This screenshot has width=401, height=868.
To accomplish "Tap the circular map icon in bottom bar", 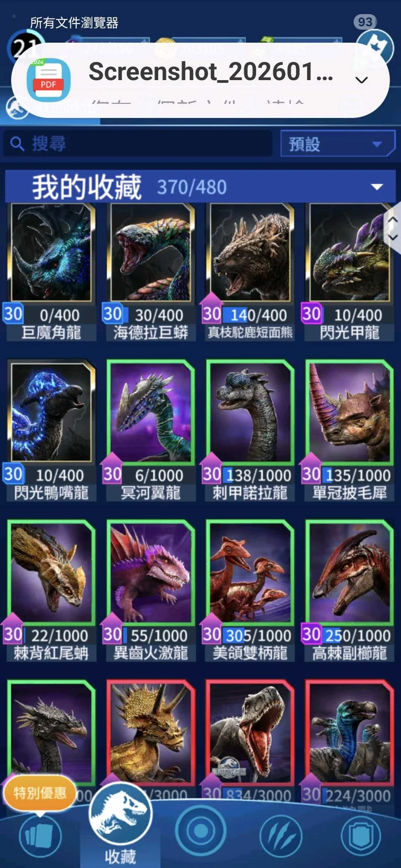I will 200,831.
